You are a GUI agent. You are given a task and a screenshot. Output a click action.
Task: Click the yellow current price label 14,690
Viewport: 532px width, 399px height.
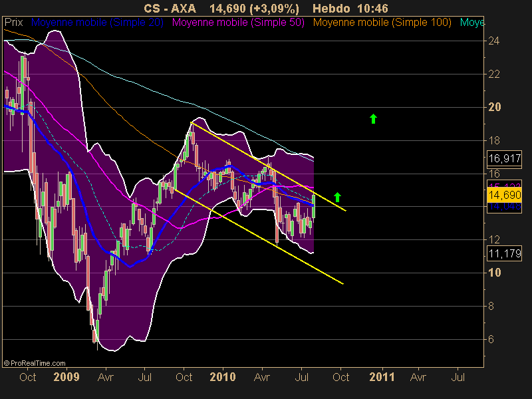coord(505,195)
